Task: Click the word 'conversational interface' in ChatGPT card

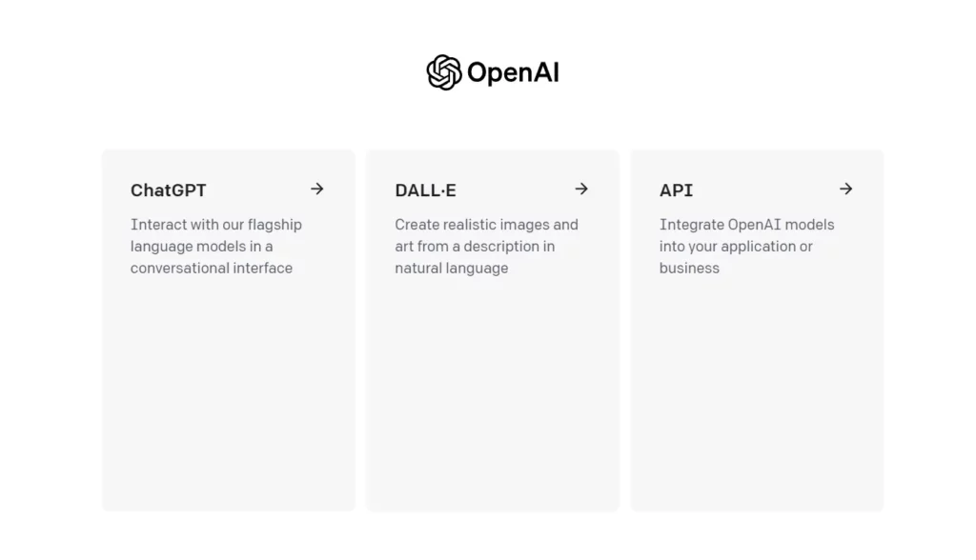Action: pyautogui.click(x=211, y=269)
